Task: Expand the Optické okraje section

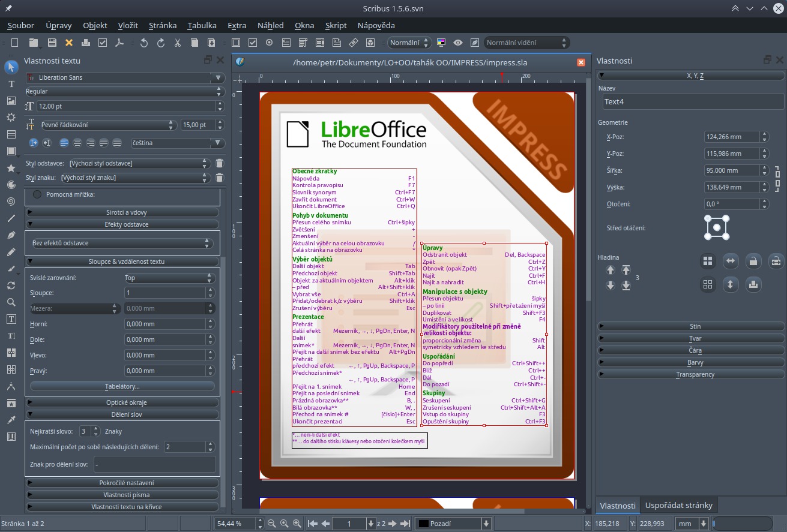Action: pyautogui.click(x=122, y=402)
